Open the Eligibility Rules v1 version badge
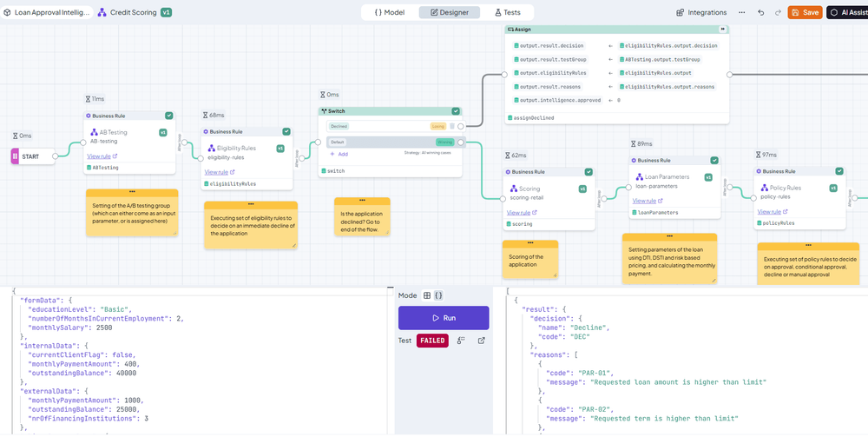The image size is (868, 437). point(280,149)
